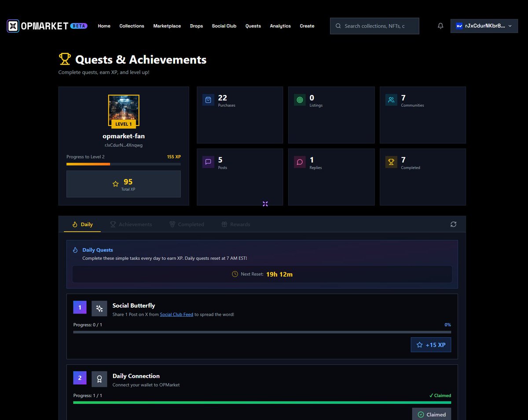The width and height of the screenshot is (528, 420).
Task: Switch to the Completed tab
Action: [187, 224]
